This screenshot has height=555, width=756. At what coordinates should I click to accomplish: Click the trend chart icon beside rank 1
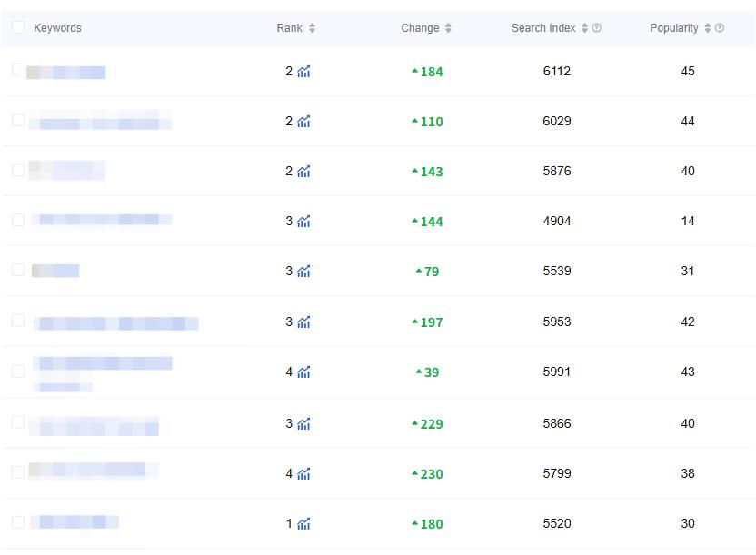point(303,524)
